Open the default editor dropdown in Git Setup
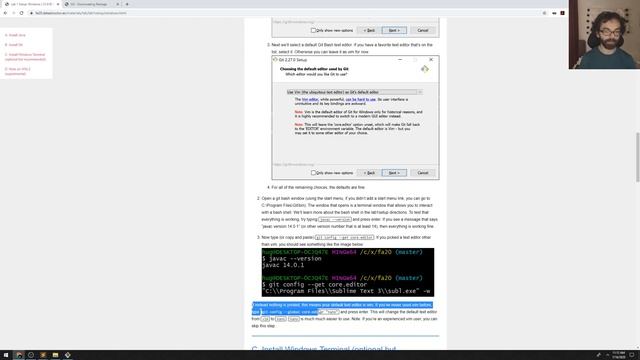640x360 pixels. pyautogui.click(x=354, y=92)
